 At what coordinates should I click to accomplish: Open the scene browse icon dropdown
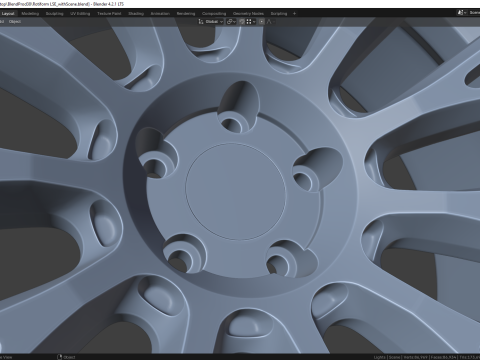462,13
